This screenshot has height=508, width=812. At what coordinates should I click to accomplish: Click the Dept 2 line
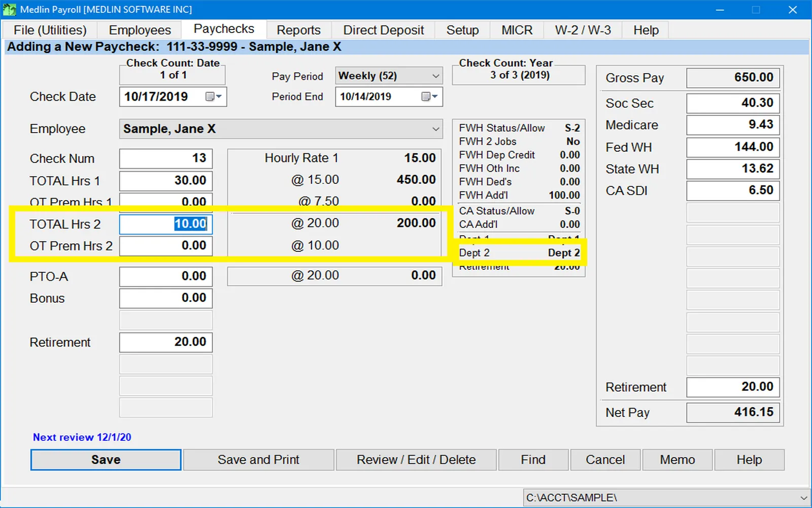point(519,253)
